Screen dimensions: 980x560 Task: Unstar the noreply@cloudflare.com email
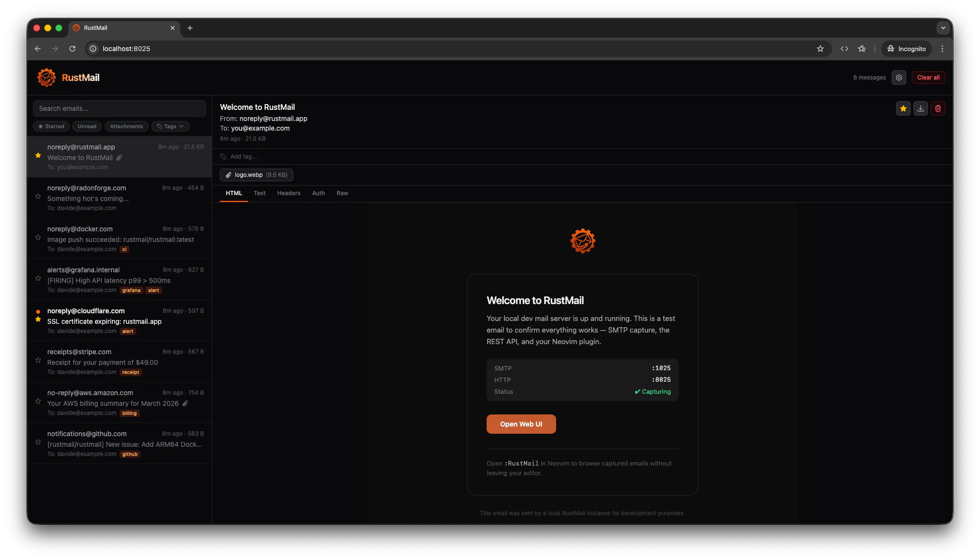click(38, 319)
